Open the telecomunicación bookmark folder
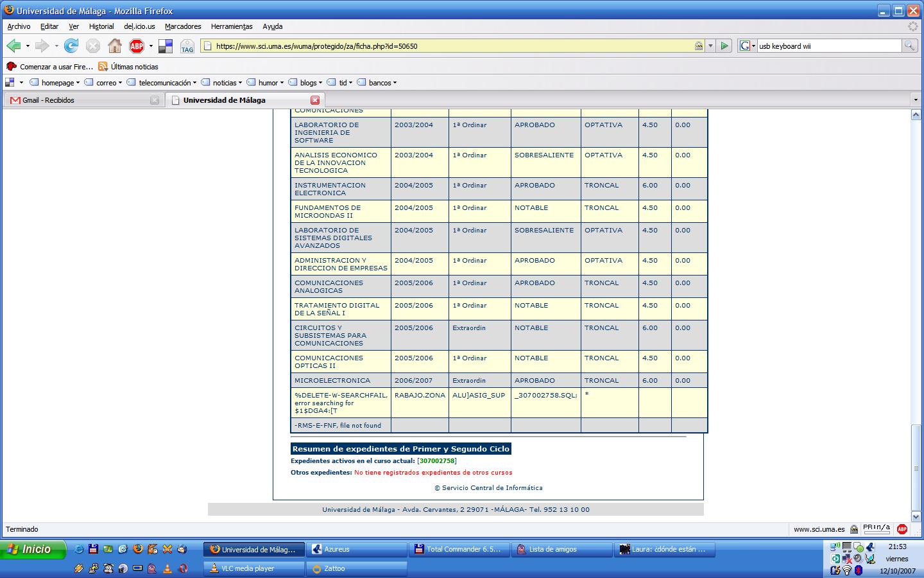Viewport: 924px width, 578px height. [x=165, y=83]
